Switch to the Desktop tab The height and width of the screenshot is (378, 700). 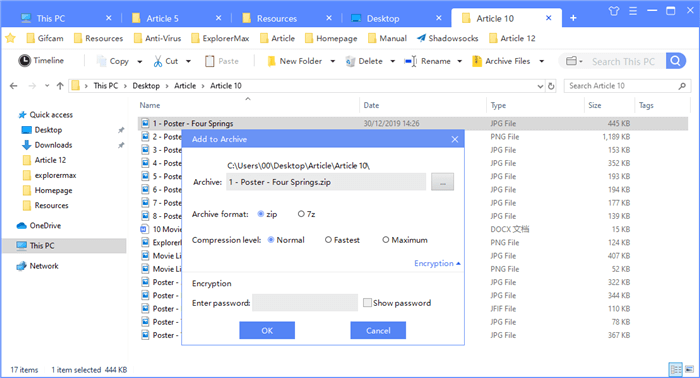(383, 18)
